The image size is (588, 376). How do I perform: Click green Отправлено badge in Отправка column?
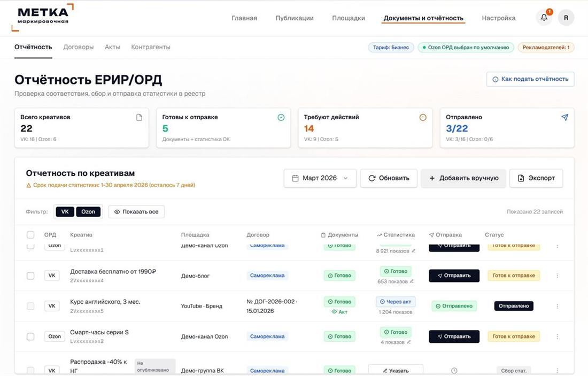click(454, 306)
